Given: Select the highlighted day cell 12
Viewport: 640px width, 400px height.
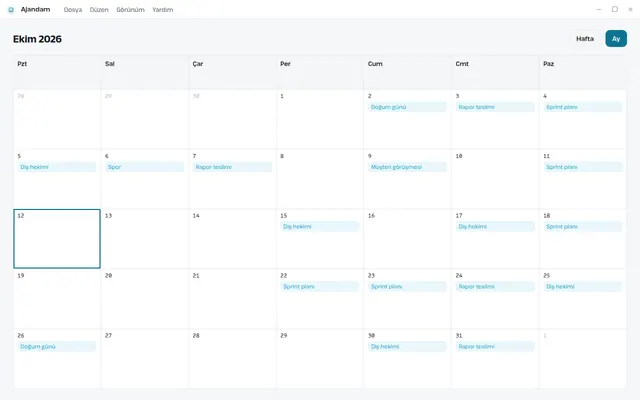Looking at the screenshot, I should (57, 239).
